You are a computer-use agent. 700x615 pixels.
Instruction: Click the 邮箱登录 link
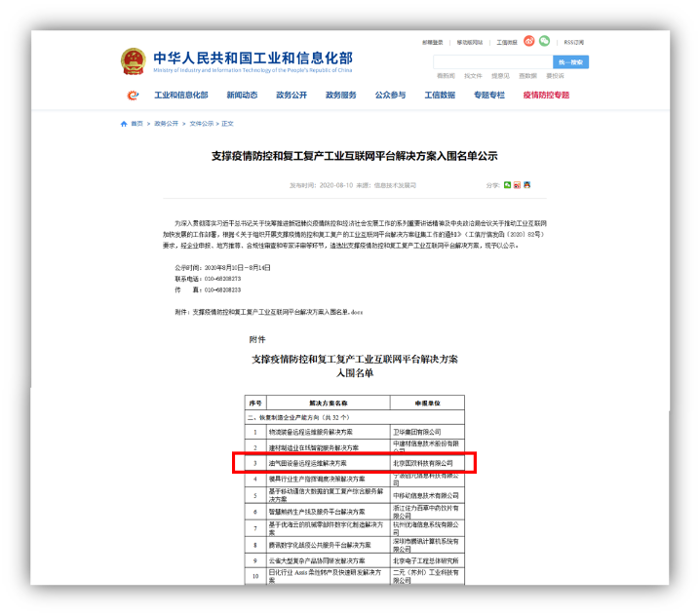[x=433, y=43]
